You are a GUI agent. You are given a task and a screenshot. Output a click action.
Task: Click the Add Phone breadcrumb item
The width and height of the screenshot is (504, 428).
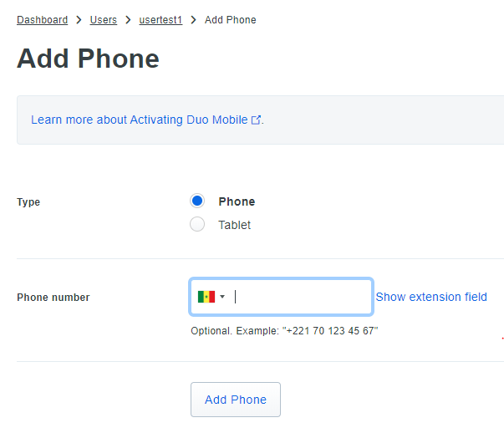(x=231, y=20)
